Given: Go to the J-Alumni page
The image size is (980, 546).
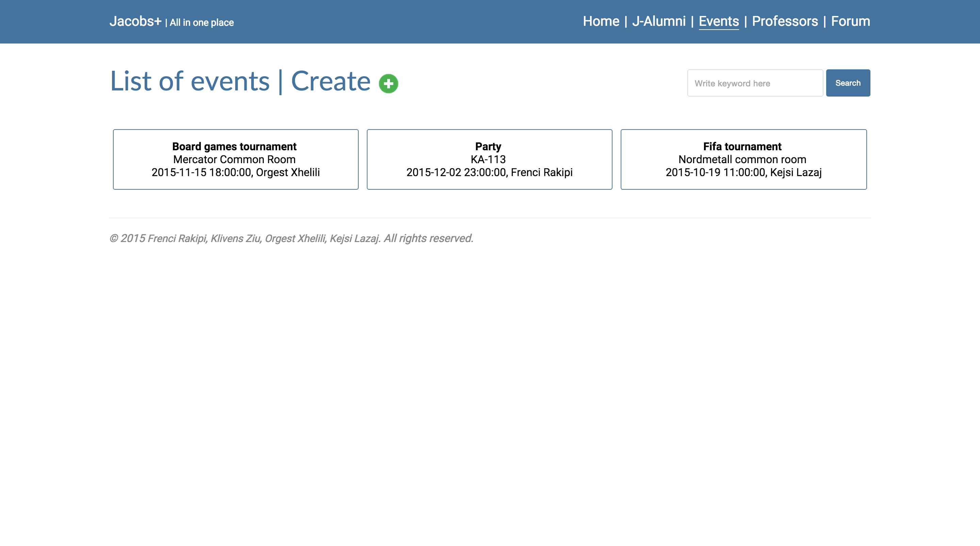Looking at the screenshot, I should (x=658, y=21).
